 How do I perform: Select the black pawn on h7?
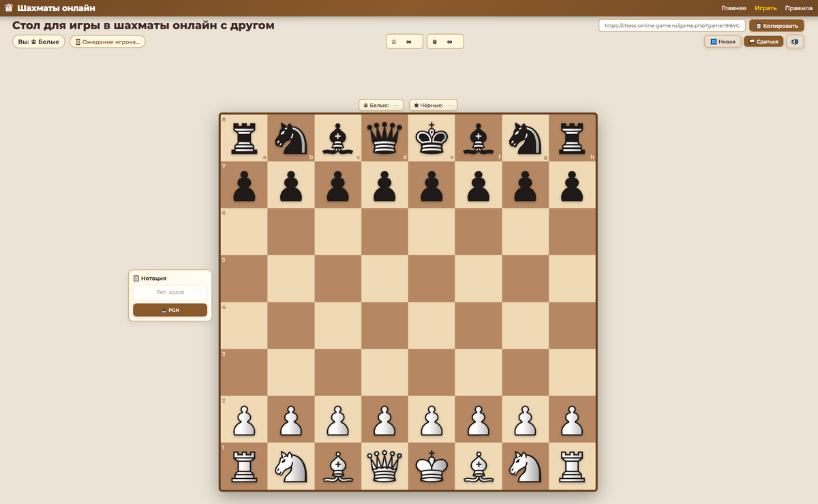tap(573, 185)
